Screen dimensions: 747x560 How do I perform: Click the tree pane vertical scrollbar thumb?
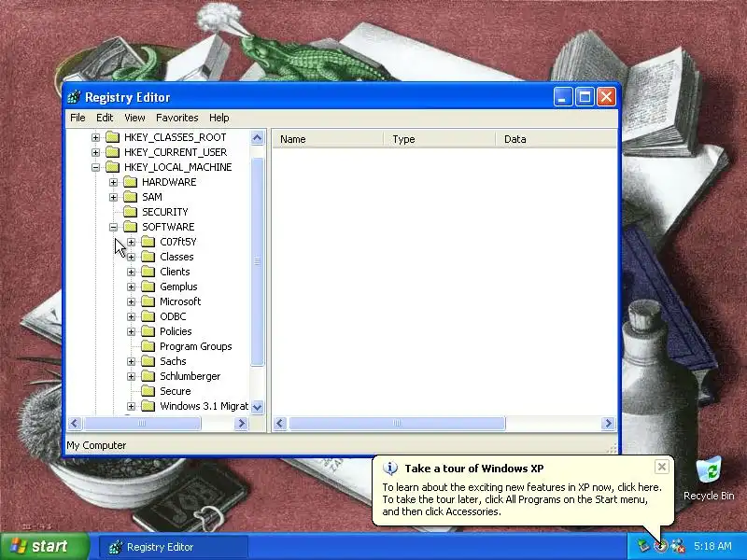point(258,261)
